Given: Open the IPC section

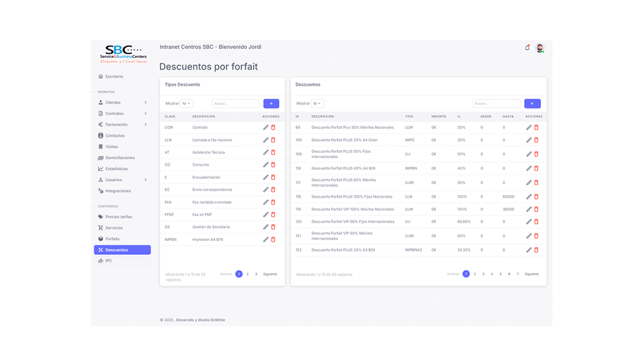Looking at the screenshot, I should (107, 261).
